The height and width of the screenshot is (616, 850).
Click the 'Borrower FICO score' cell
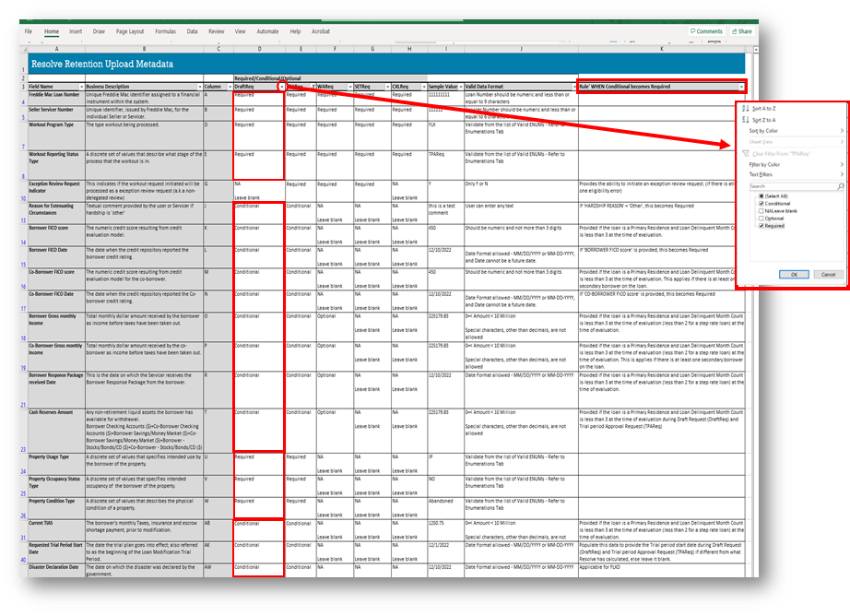click(x=56, y=235)
